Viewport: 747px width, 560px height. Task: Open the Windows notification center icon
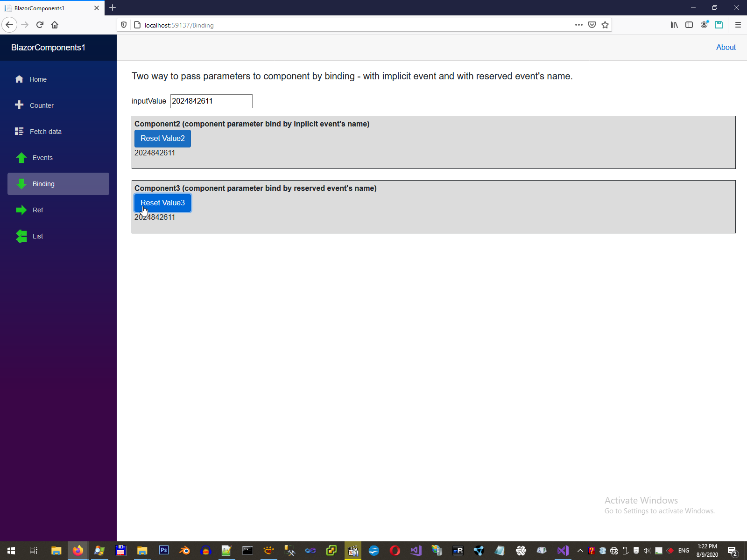pyautogui.click(x=733, y=551)
